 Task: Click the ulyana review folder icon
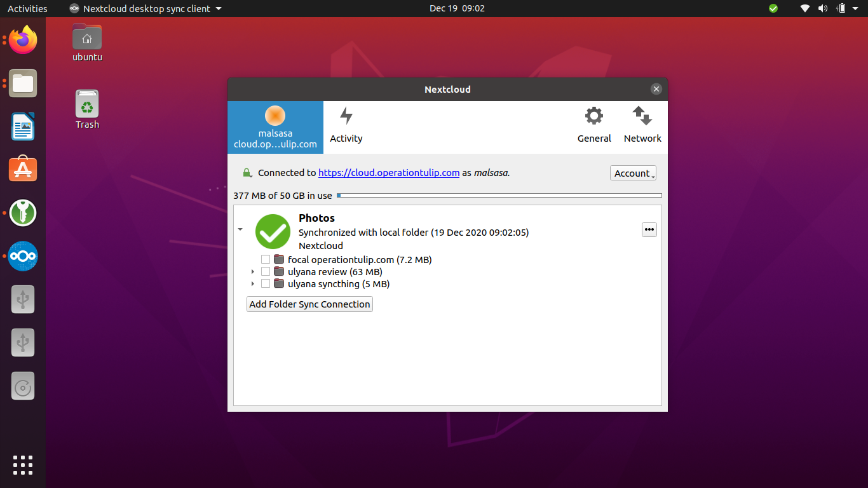279,272
